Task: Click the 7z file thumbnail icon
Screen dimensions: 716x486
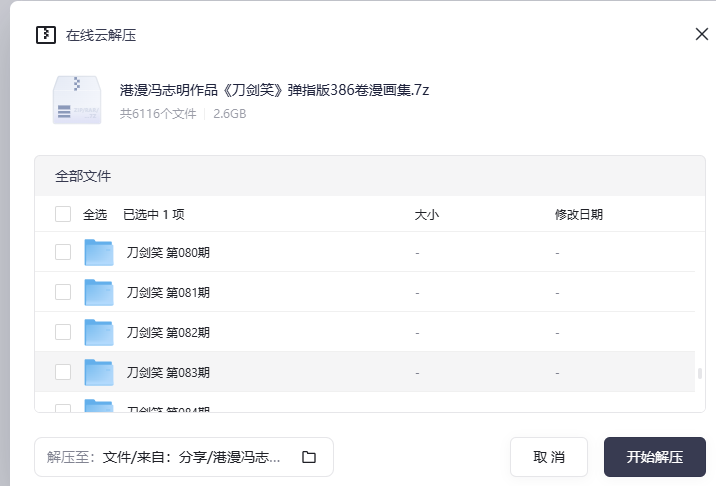Action: point(76,100)
